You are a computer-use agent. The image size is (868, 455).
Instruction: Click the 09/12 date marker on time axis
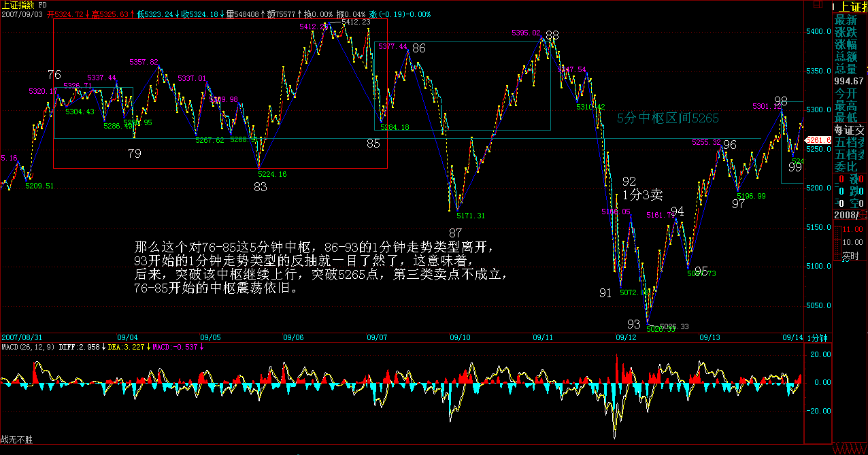click(x=626, y=337)
